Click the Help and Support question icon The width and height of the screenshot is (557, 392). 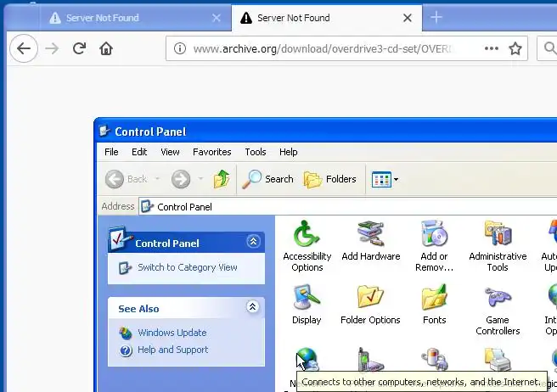click(x=126, y=350)
